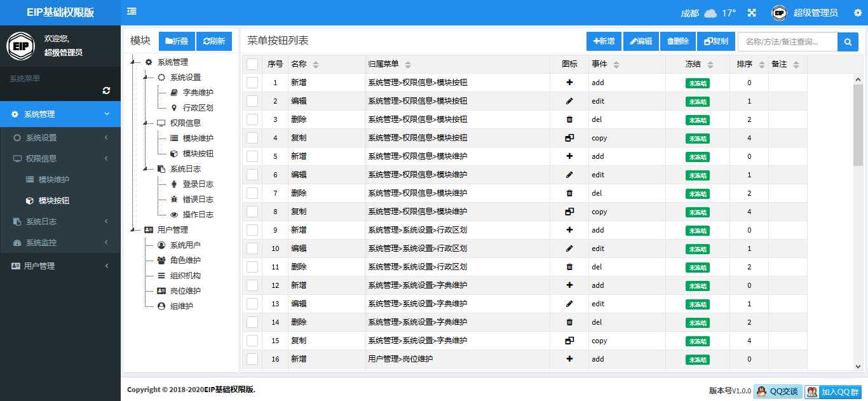Image resolution: width=868 pixels, height=401 pixels.
Task: Click the 新增 add button
Action: click(604, 41)
